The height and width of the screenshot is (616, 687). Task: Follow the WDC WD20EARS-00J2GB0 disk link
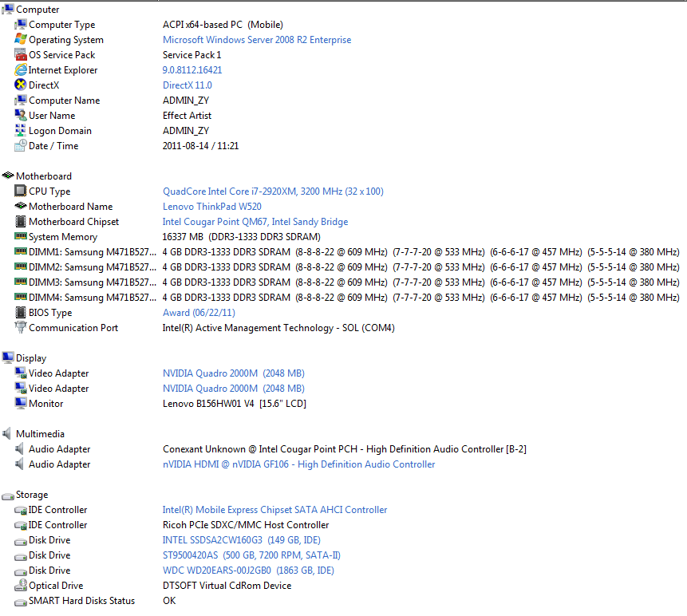tap(248, 571)
